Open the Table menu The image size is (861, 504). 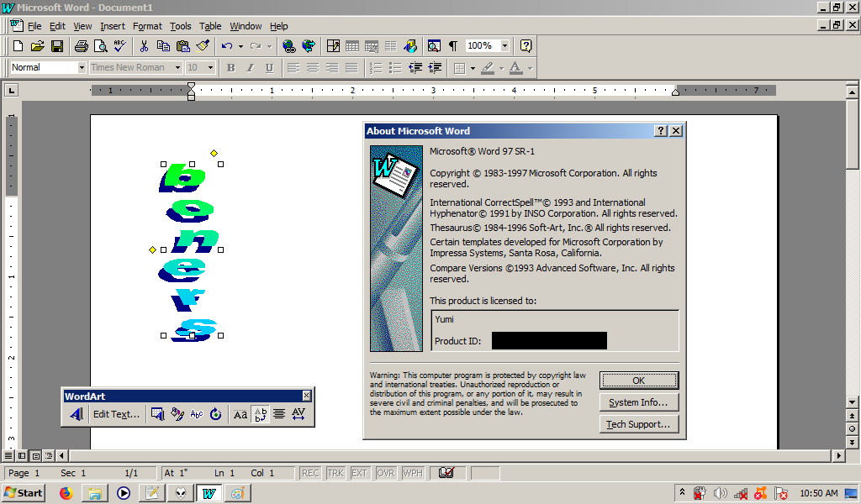coord(210,26)
